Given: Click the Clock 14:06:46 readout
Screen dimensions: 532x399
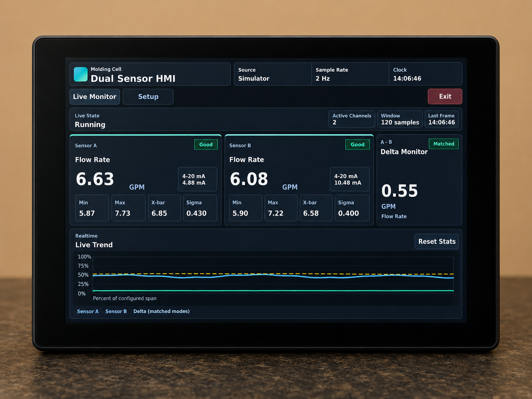Looking at the screenshot, I should 425,74.
